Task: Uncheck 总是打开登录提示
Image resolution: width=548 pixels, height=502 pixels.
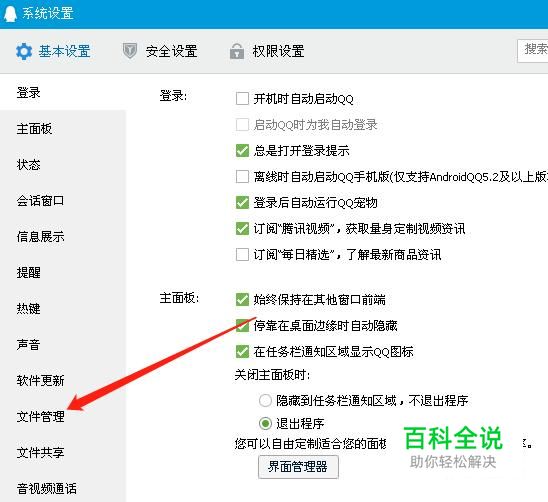Action: 242,151
